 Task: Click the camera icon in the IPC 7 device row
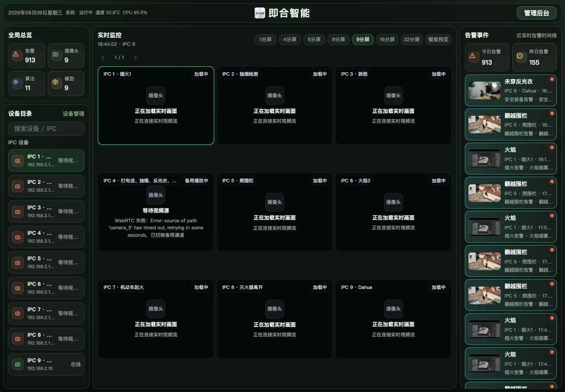[x=18, y=314]
